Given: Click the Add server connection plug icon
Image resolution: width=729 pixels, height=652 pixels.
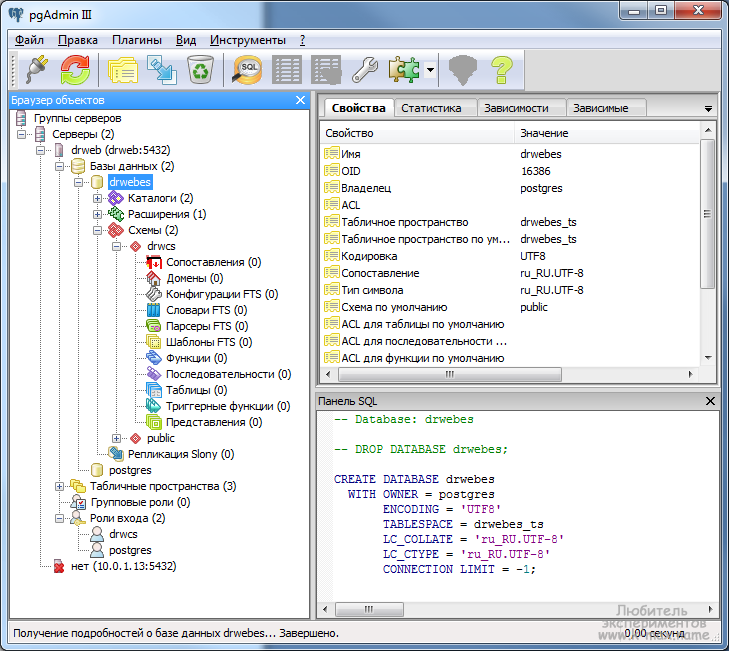Looking at the screenshot, I should [x=37, y=70].
